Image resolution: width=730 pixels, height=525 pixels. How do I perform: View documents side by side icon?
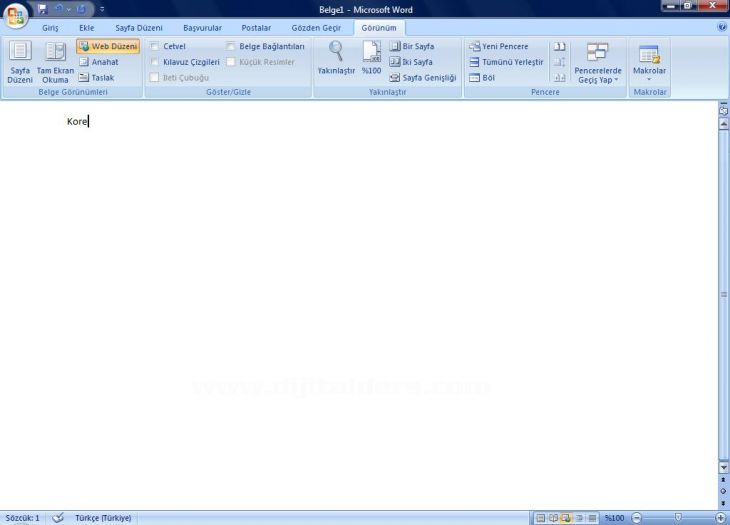(559, 46)
